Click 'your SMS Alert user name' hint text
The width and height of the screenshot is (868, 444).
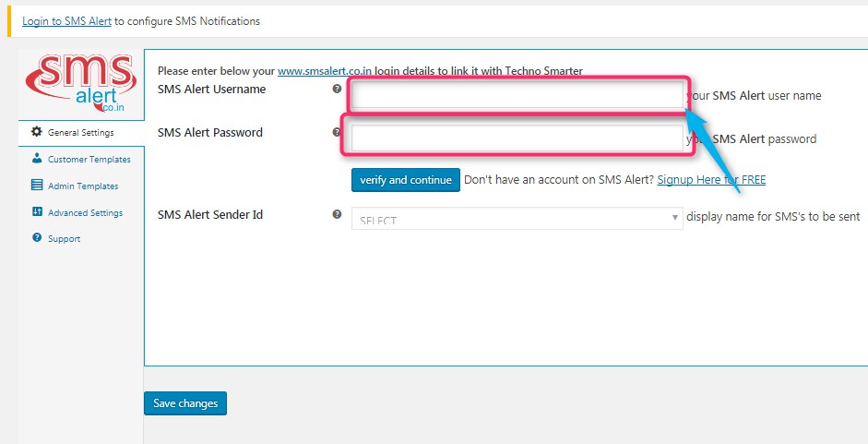click(x=754, y=95)
